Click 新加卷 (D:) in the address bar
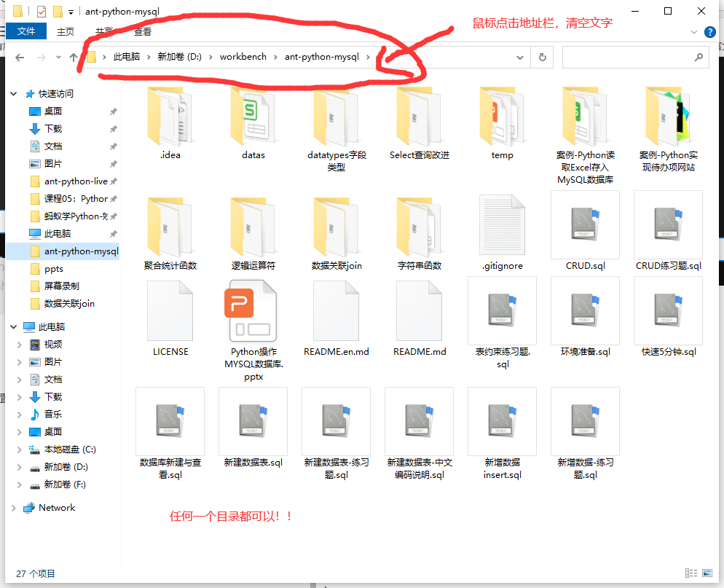This screenshot has height=588, width=724. pyautogui.click(x=180, y=57)
